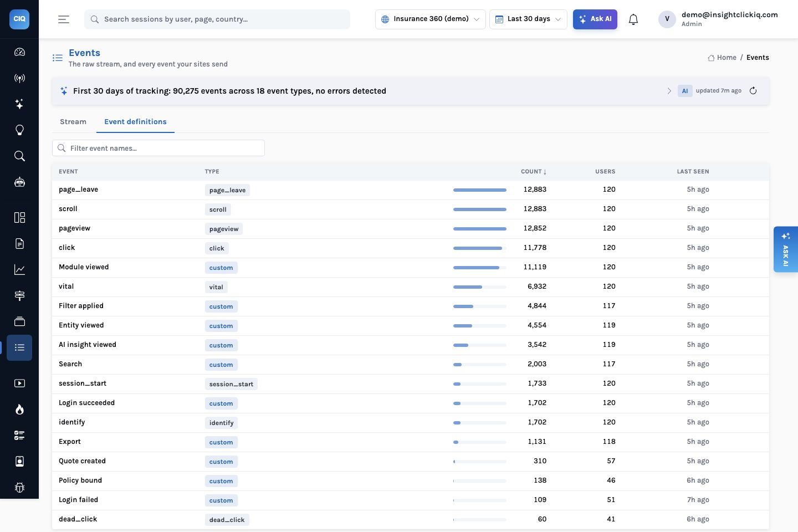Open the Last 30 days date range dropdown
798x532 pixels.
(528, 19)
